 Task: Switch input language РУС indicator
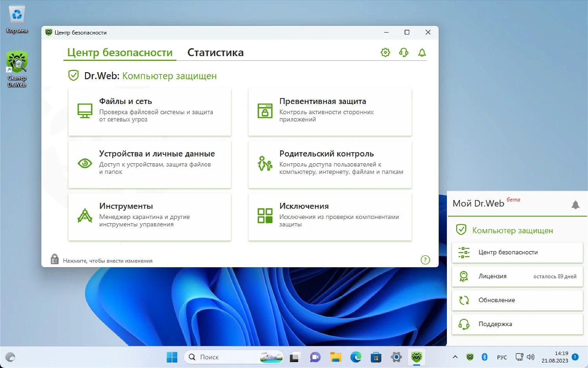[502, 357]
